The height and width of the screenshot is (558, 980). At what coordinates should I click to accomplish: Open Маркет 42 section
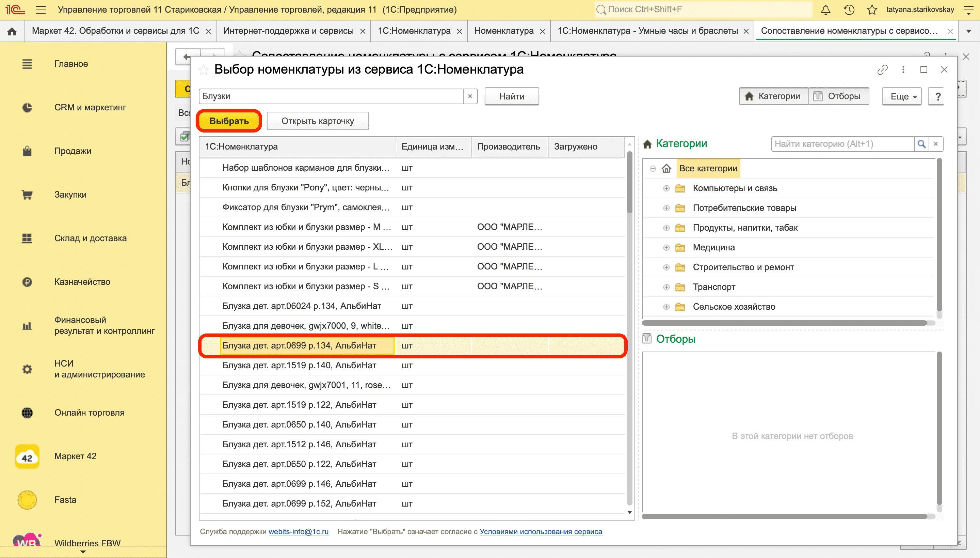click(76, 456)
